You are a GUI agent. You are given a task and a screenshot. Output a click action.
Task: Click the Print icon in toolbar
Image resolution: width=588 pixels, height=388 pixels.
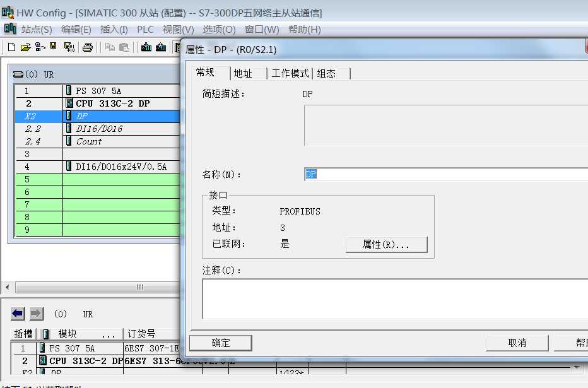pyautogui.click(x=88, y=47)
